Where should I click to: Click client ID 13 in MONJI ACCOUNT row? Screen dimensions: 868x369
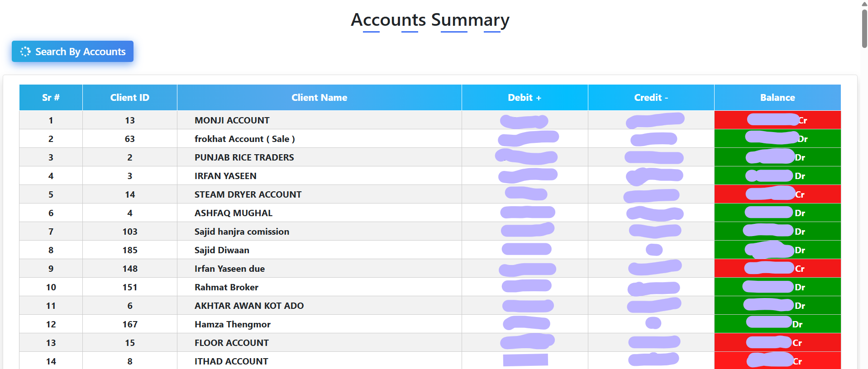pyautogui.click(x=130, y=120)
